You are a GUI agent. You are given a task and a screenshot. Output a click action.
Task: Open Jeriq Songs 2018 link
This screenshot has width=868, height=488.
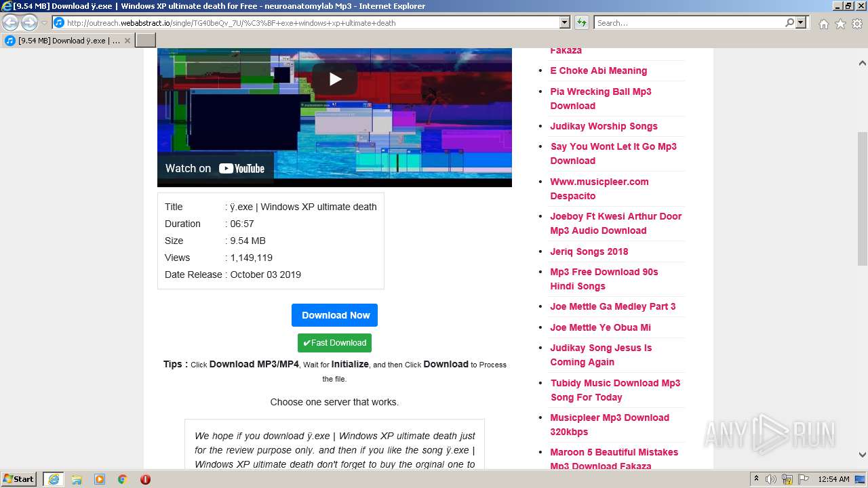point(589,251)
